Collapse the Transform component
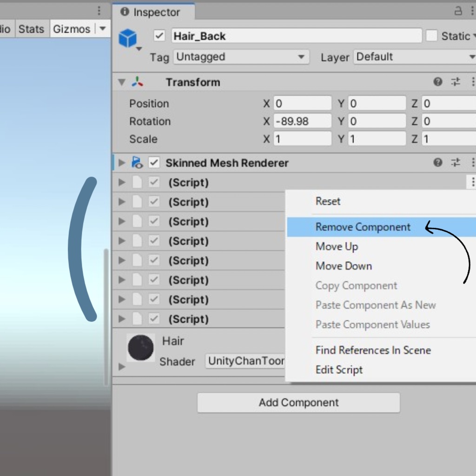Viewport: 476px width, 476px height. (x=122, y=82)
